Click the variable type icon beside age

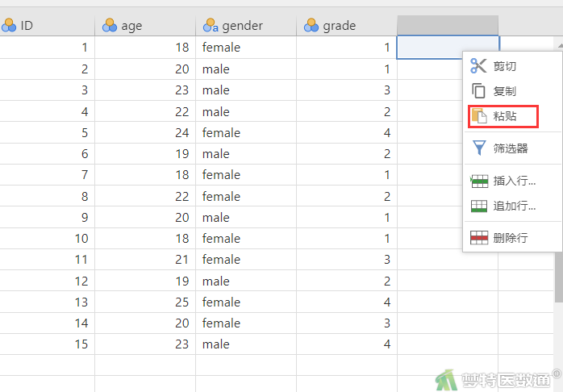coord(110,26)
